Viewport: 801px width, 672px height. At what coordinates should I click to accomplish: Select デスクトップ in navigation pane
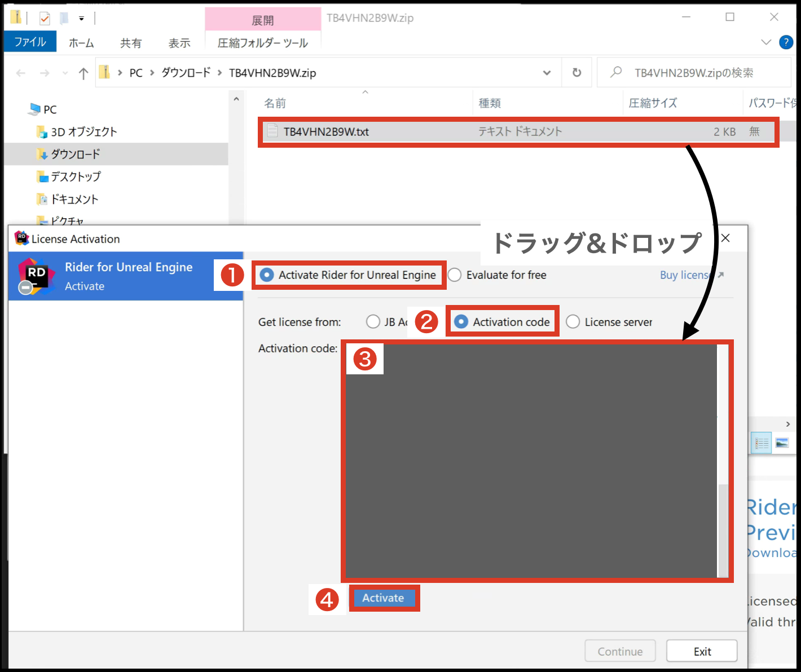(x=69, y=176)
